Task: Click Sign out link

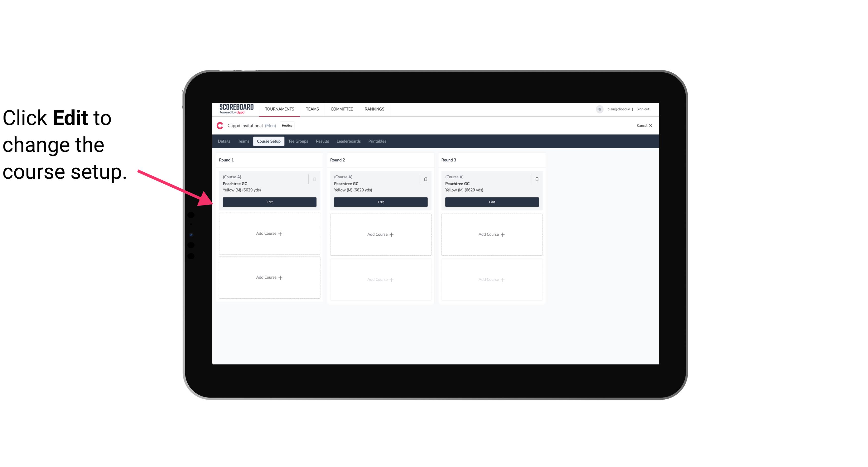Action: [643, 109]
